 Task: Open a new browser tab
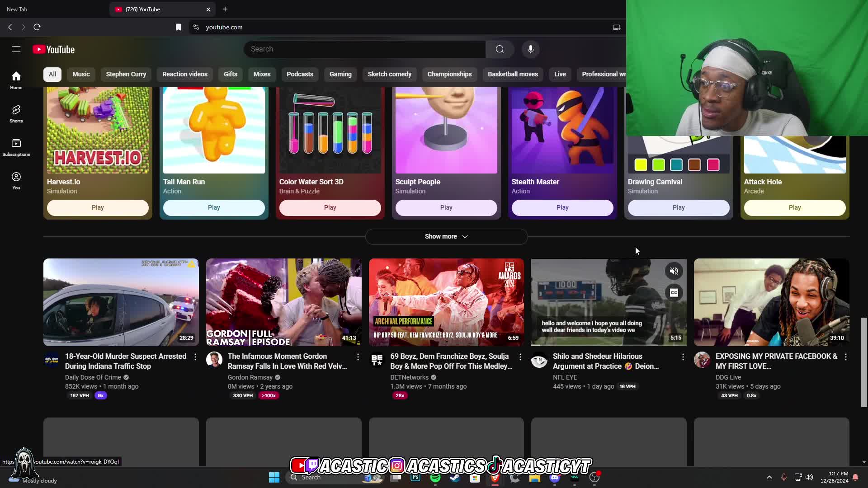click(225, 9)
